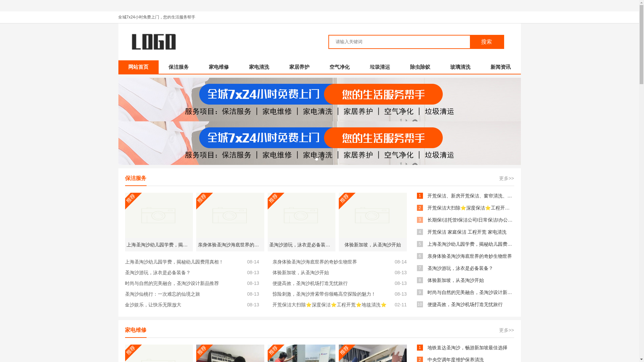644x362 pixels.
Task: Open ranked item 5 上海圣淘沙幼儿园学费
Action: tap(470, 244)
